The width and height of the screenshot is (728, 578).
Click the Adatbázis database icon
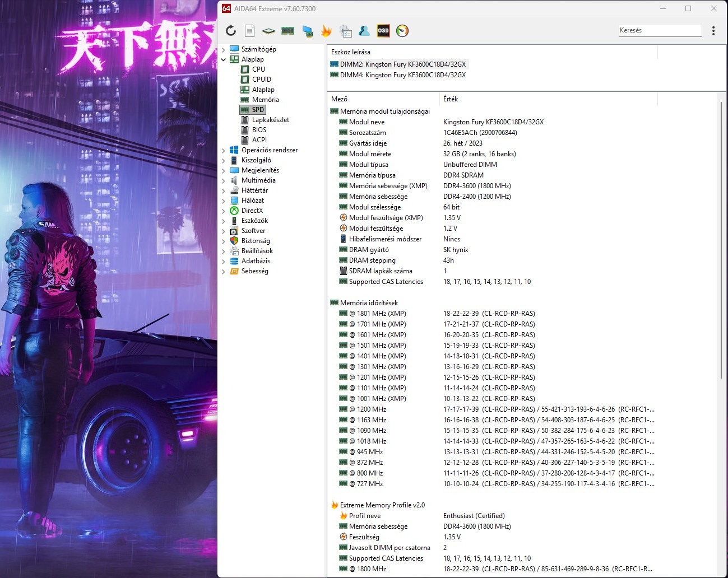(x=234, y=261)
